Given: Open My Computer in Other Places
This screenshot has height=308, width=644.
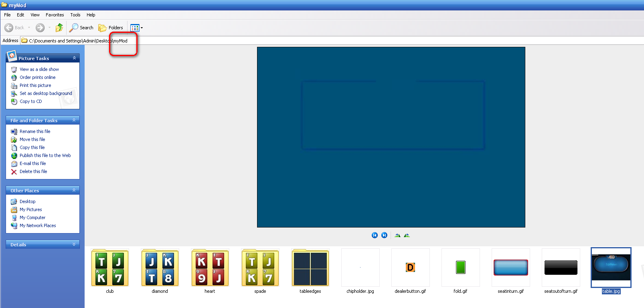Looking at the screenshot, I should pos(32,217).
